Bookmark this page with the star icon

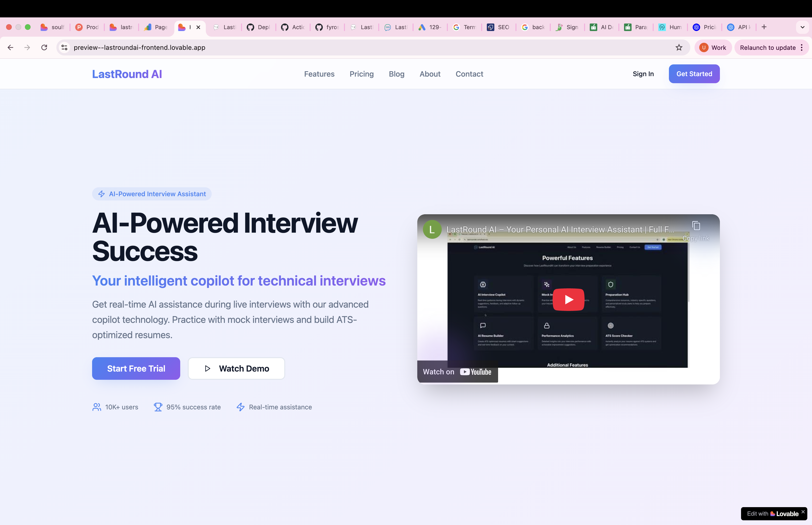tap(679, 47)
